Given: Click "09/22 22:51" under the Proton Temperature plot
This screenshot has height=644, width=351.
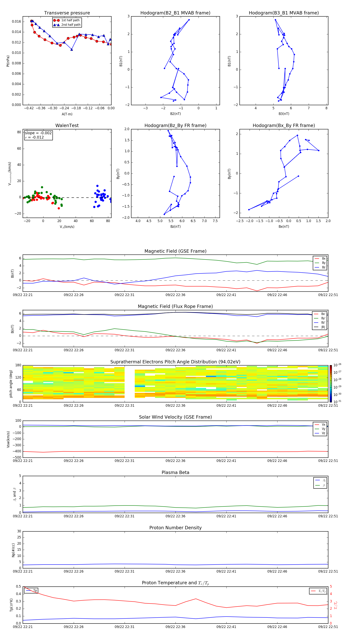Looking at the screenshot, I should point(328,627).
